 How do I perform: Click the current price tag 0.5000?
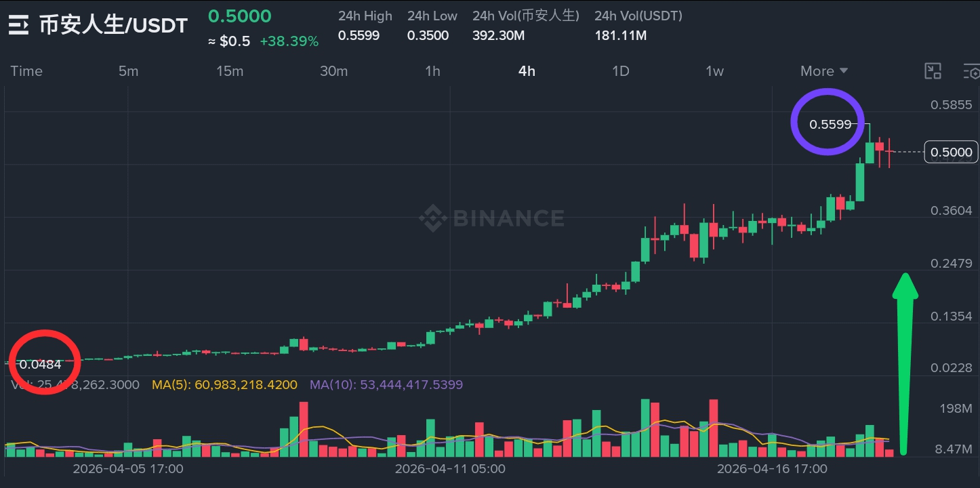[951, 152]
